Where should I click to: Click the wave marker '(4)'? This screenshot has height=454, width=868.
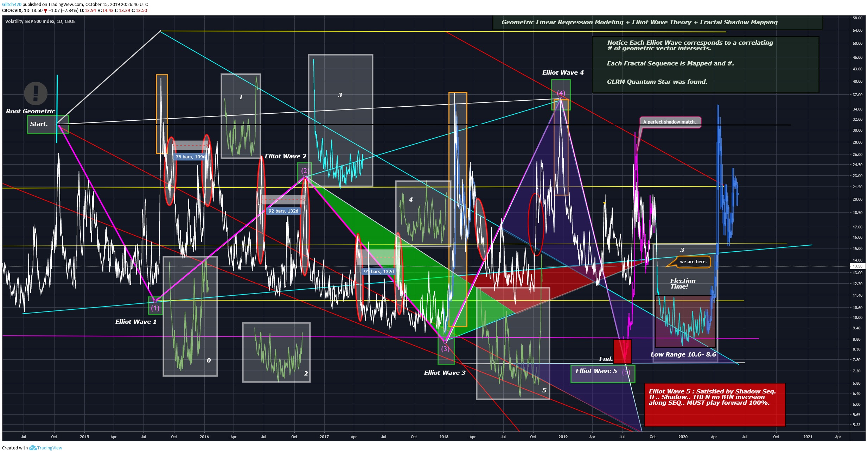(561, 93)
